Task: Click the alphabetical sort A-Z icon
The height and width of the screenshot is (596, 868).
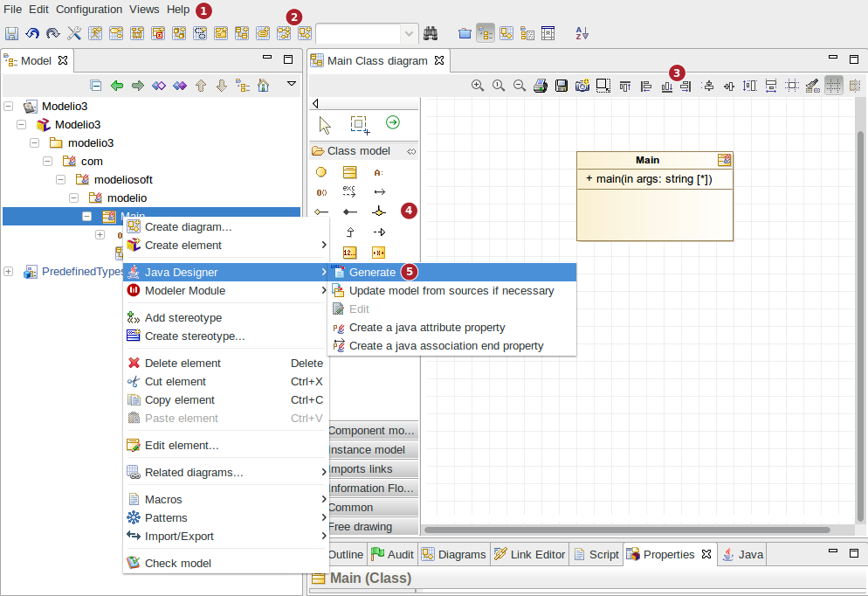Action: click(582, 33)
